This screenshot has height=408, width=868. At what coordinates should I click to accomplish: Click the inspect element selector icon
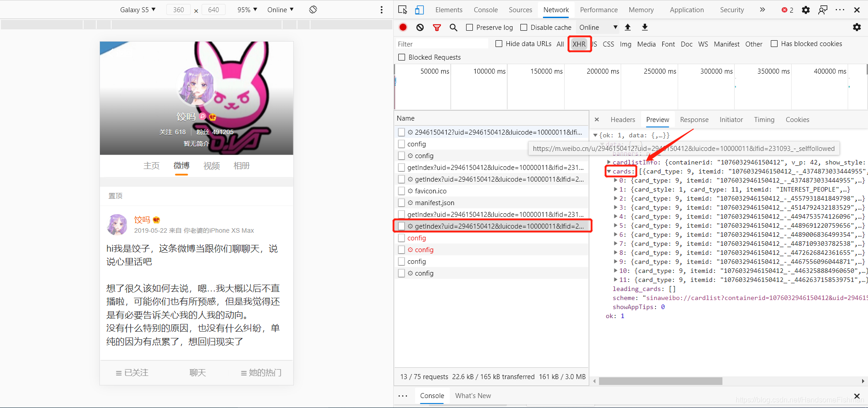click(x=402, y=9)
